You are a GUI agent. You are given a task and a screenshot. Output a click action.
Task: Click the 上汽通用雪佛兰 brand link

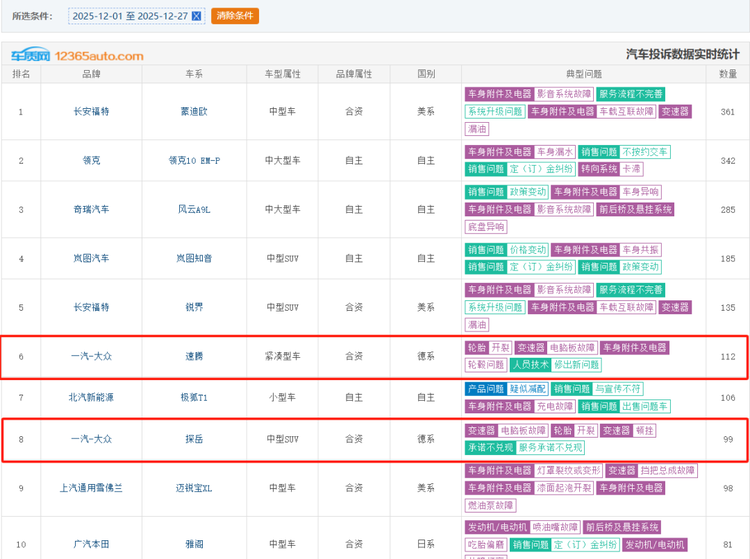[x=91, y=488]
